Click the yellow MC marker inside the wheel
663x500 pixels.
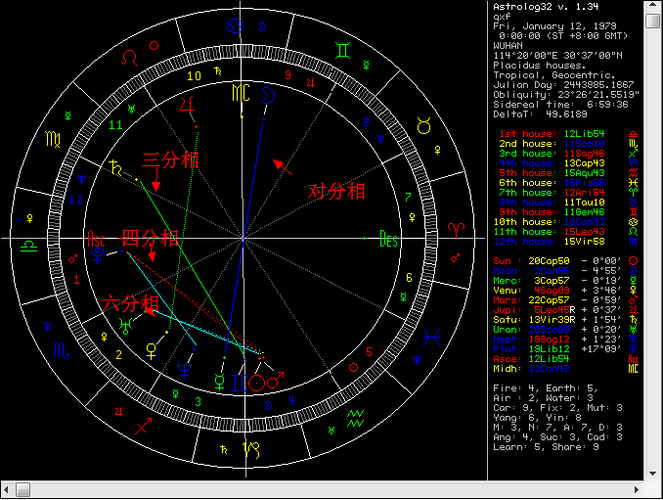tap(241, 93)
